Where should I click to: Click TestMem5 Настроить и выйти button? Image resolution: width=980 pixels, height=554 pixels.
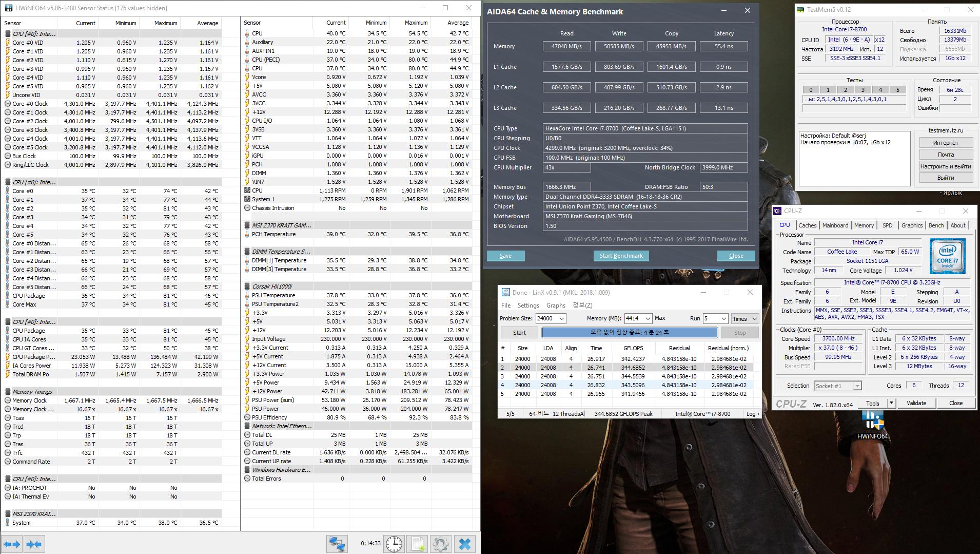tap(946, 166)
